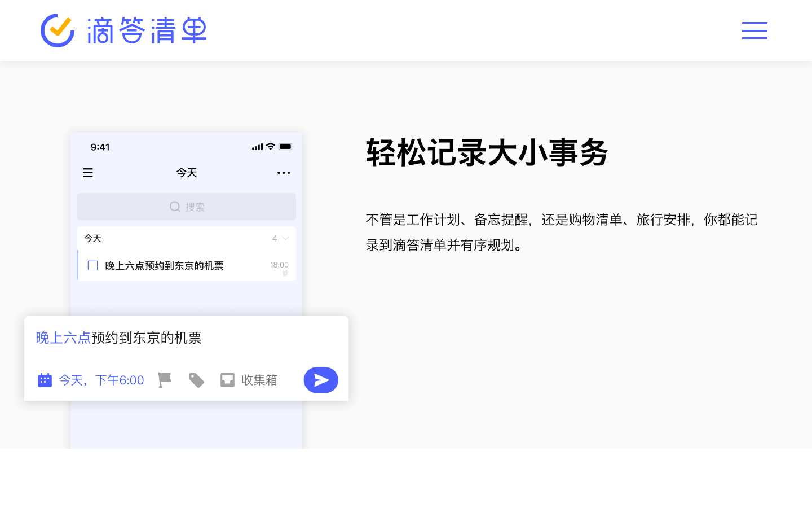
Task: Click the cellular signal bars icon
Action: [x=258, y=147]
